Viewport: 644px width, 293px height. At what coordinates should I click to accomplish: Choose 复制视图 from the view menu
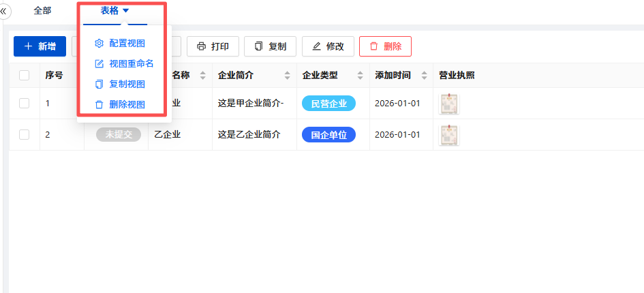[x=127, y=84]
